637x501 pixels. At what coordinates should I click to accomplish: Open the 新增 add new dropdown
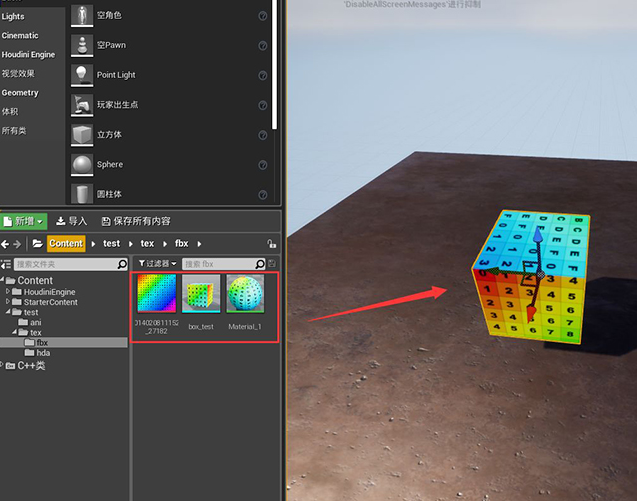24,221
